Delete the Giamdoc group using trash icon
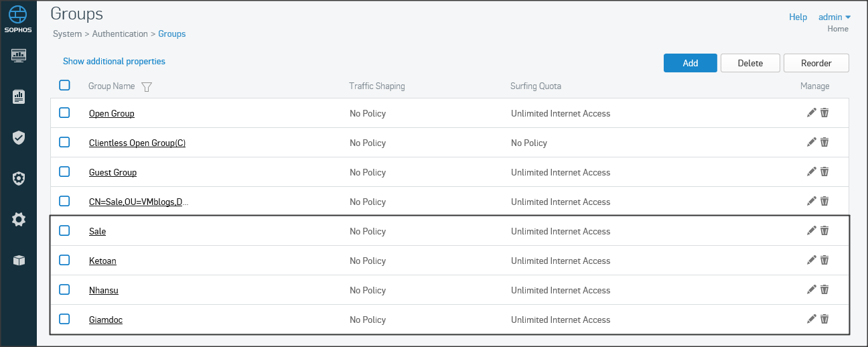The image size is (868, 347). tap(824, 320)
